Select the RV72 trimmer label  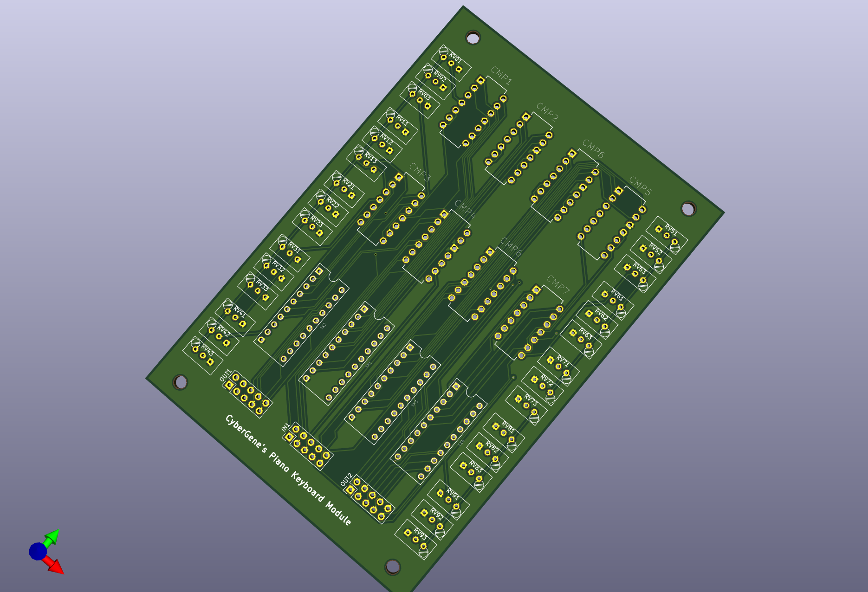[x=547, y=380]
